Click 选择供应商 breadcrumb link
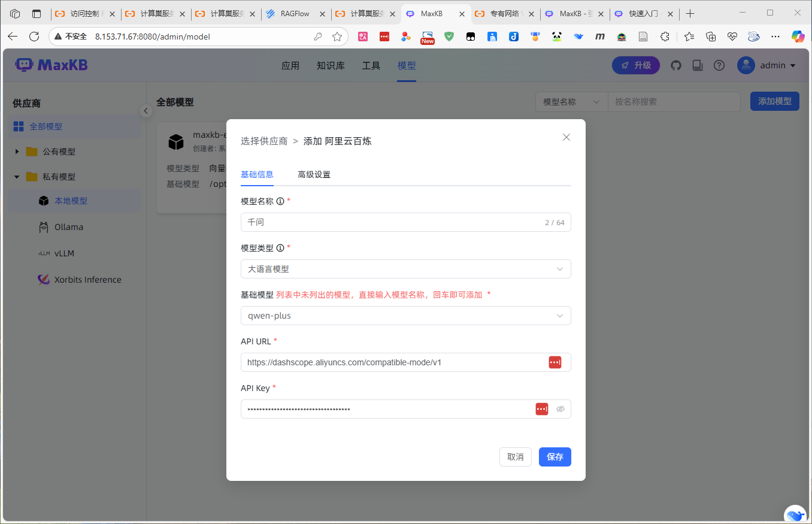Viewport: 812px width, 524px height. (x=264, y=141)
